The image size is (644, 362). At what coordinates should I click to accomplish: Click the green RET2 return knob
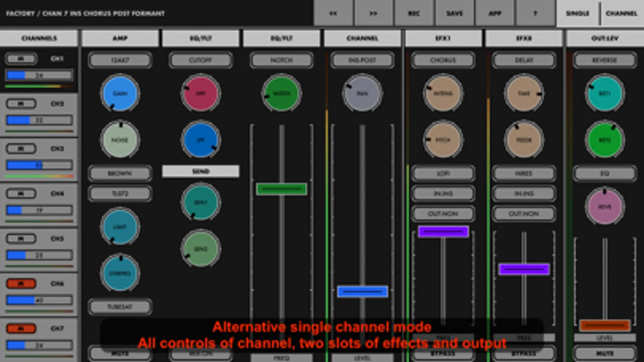[x=605, y=140]
